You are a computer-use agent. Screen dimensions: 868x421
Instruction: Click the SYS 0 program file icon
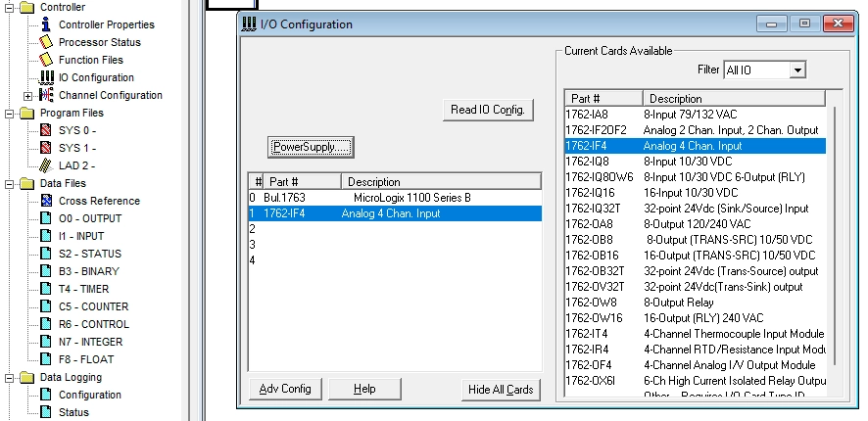[46, 130]
